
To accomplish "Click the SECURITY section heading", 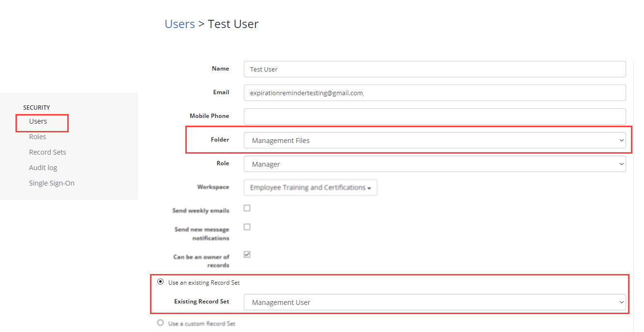I will pos(37,108).
